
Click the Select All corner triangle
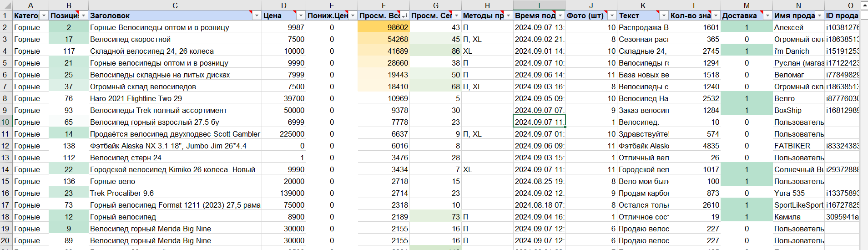[x=6, y=5]
